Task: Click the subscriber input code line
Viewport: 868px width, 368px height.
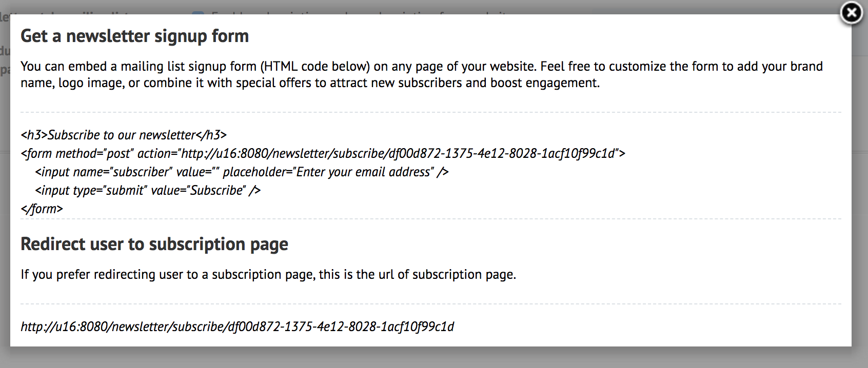Action: pos(242,172)
